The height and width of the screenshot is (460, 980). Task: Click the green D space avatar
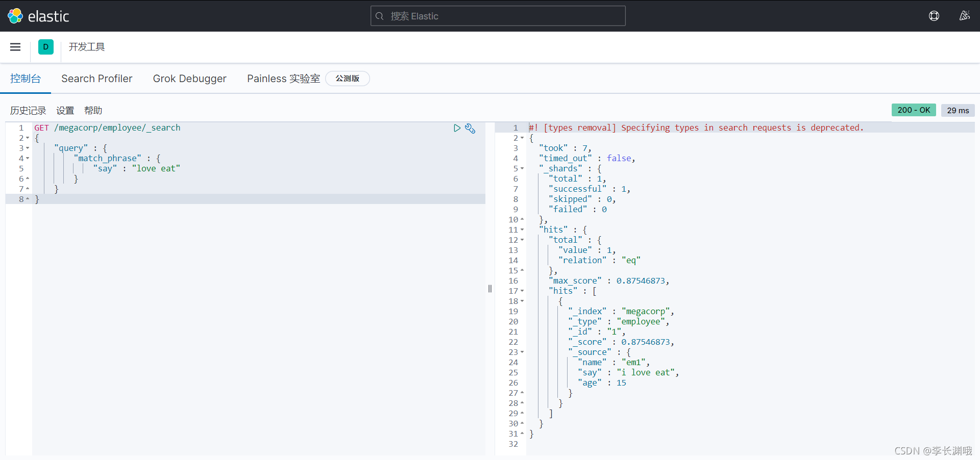(46, 47)
